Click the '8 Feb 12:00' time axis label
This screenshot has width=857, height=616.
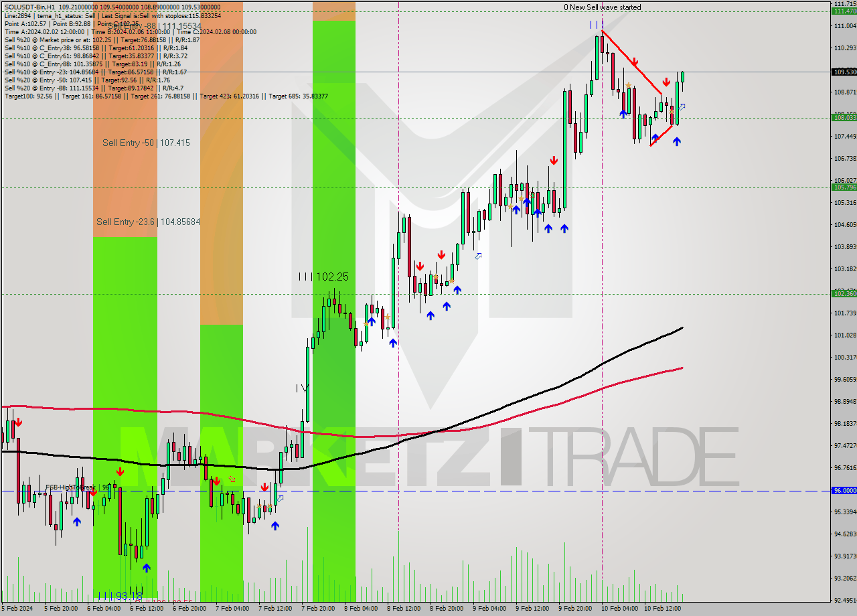[404, 609]
